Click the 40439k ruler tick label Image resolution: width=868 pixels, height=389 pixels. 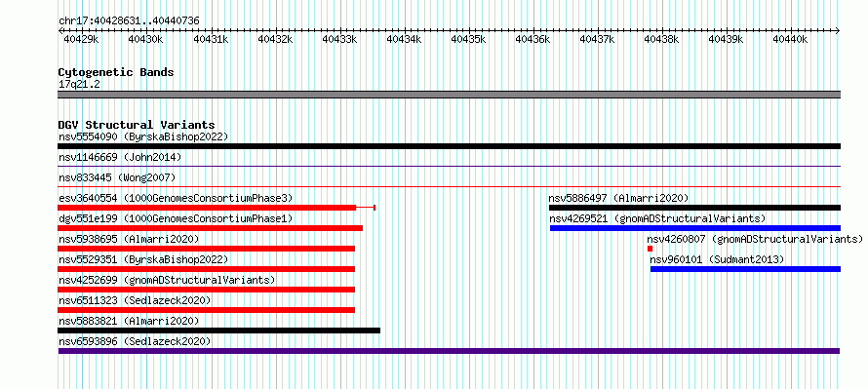click(727, 39)
